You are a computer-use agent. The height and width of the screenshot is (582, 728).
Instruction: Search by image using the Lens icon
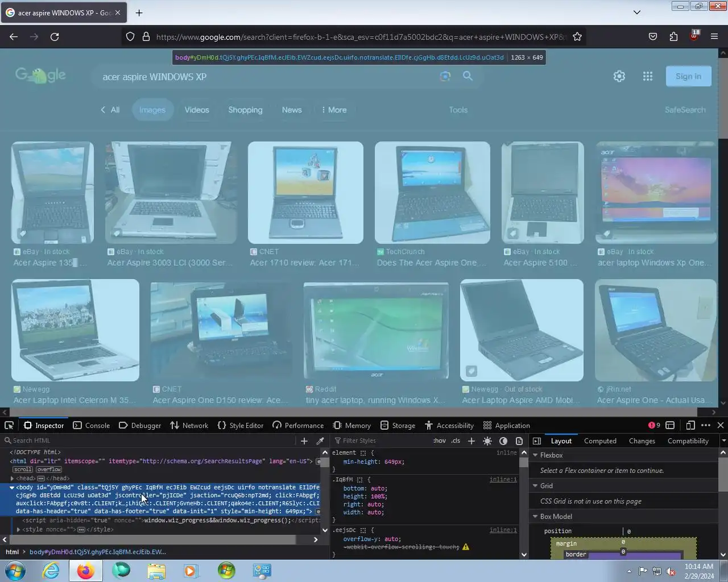coord(445,76)
